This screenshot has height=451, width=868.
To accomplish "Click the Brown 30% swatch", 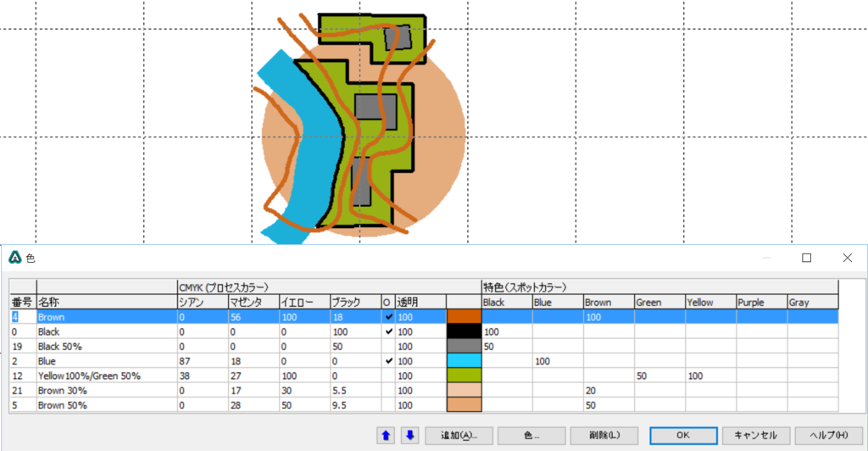I will coord(464,390).
